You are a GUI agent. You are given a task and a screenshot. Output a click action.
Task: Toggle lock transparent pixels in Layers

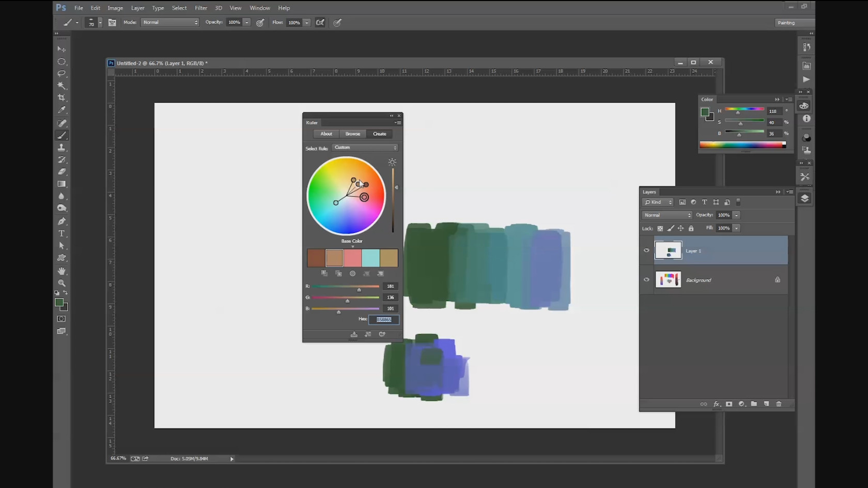660,228
